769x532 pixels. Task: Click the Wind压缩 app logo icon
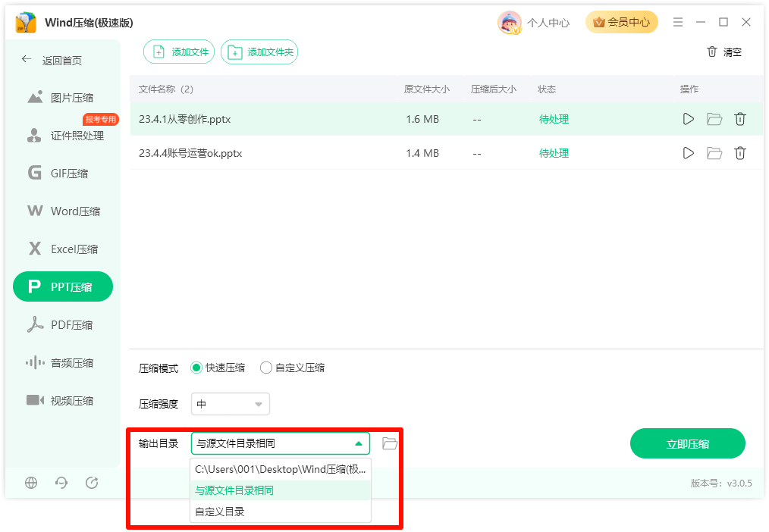(x=26, y=23)
